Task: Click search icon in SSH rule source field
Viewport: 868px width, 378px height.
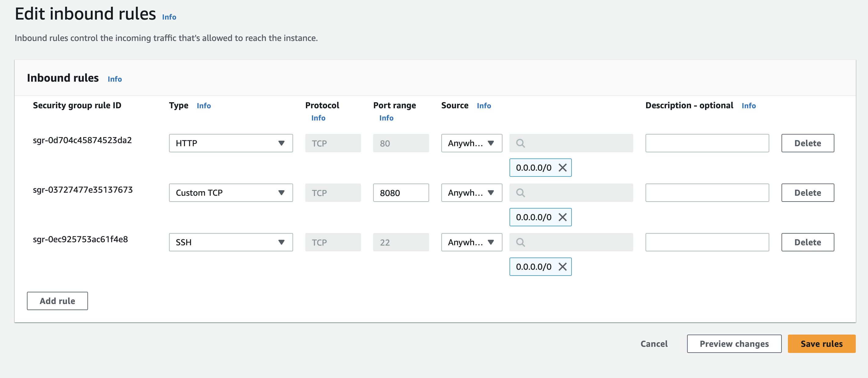Action: (520, 243)
